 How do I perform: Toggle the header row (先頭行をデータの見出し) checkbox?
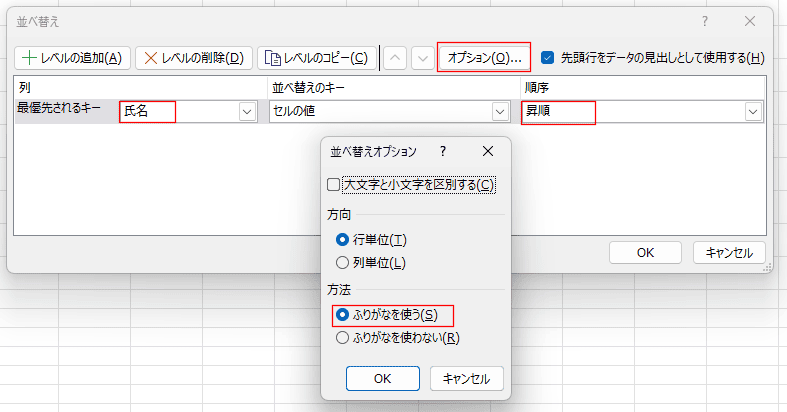tap(547, 58)
